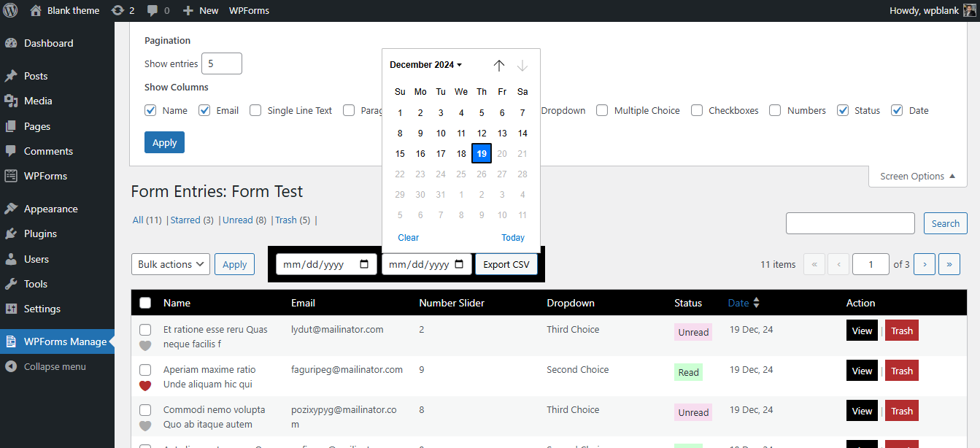Star the red heart on Aperiam entry
Screen dimensions: 980x448
145,385
